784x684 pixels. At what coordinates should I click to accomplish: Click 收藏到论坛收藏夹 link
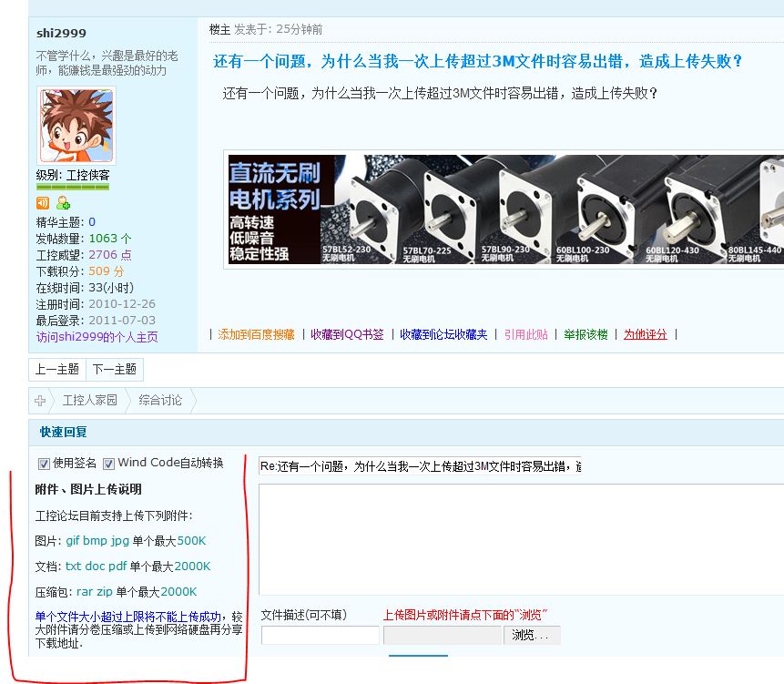click(443, 335)
